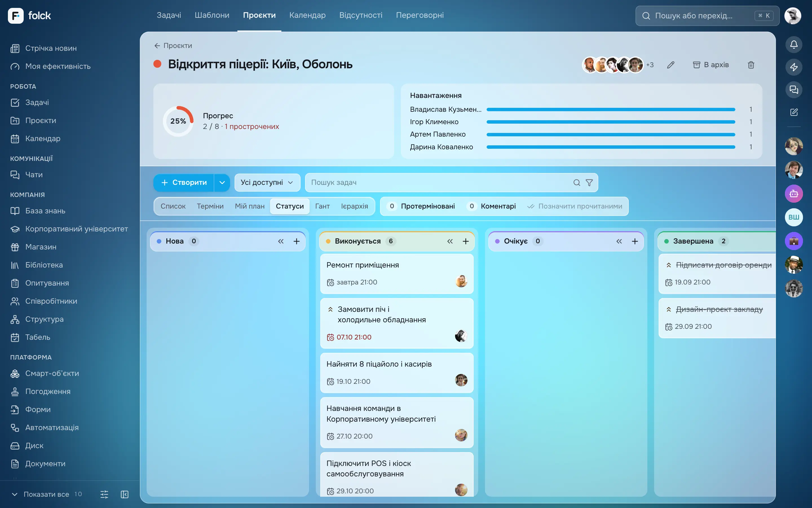Switch to the Гант view tab
The width and height of the screenshot is (812, 508).
pyautogui.click(x=322, y=206)
